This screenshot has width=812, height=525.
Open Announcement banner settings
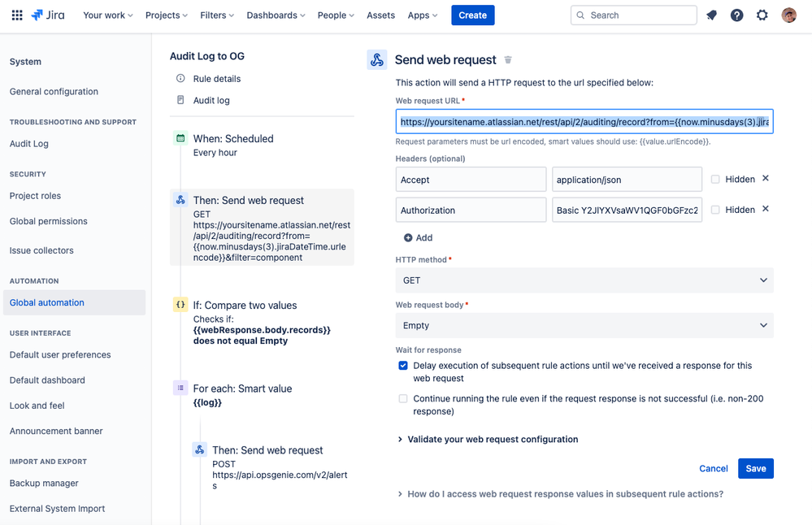[56, 431]
